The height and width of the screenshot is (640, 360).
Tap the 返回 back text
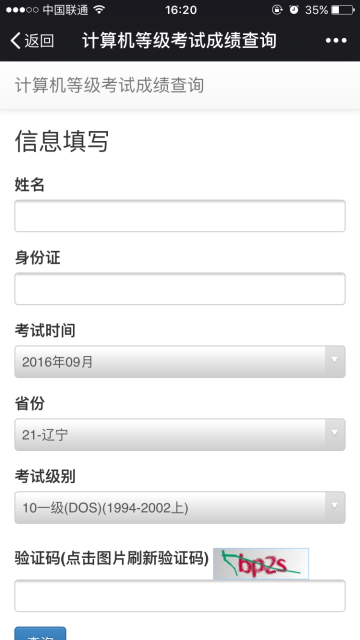click(x=39, y=40)
